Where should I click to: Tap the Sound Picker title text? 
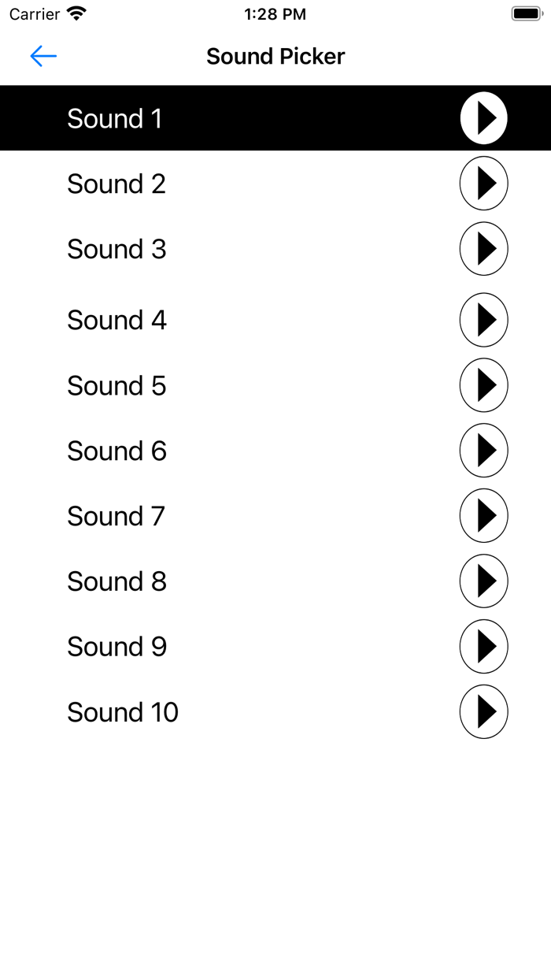[275, 56]
